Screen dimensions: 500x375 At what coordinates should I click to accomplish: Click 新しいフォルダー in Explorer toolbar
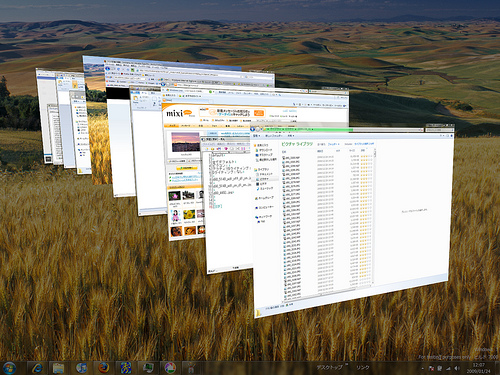point(273,136)
